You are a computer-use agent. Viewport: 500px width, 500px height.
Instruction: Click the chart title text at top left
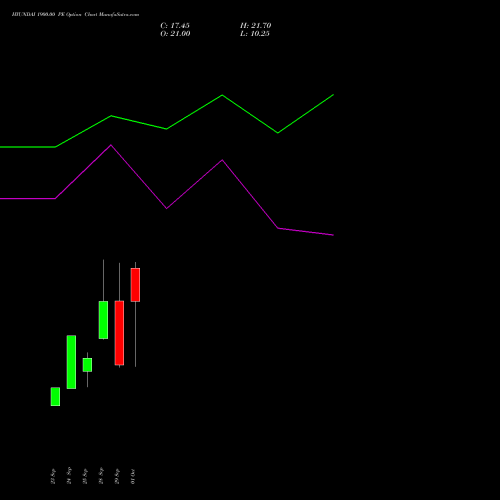(75, 15)
